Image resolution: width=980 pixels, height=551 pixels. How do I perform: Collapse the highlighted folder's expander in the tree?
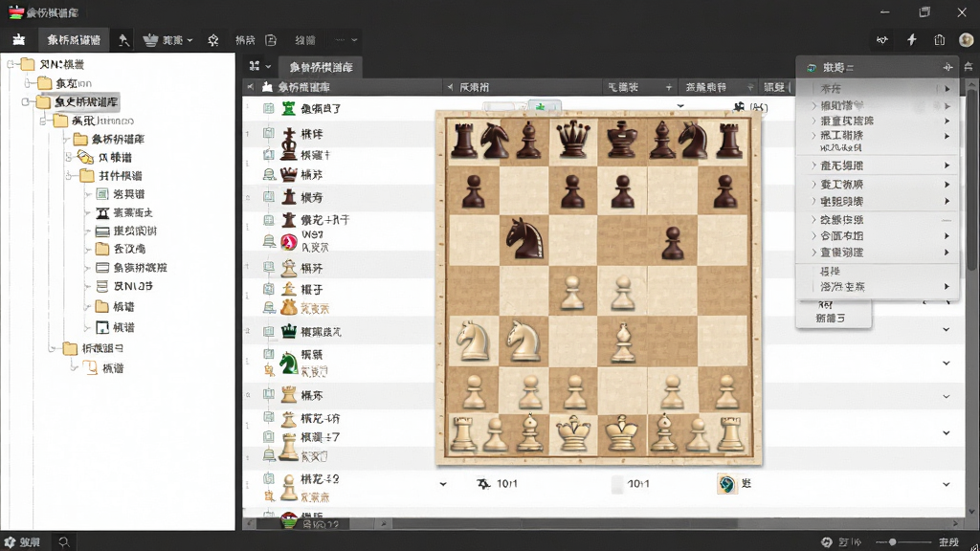point(26,101)
